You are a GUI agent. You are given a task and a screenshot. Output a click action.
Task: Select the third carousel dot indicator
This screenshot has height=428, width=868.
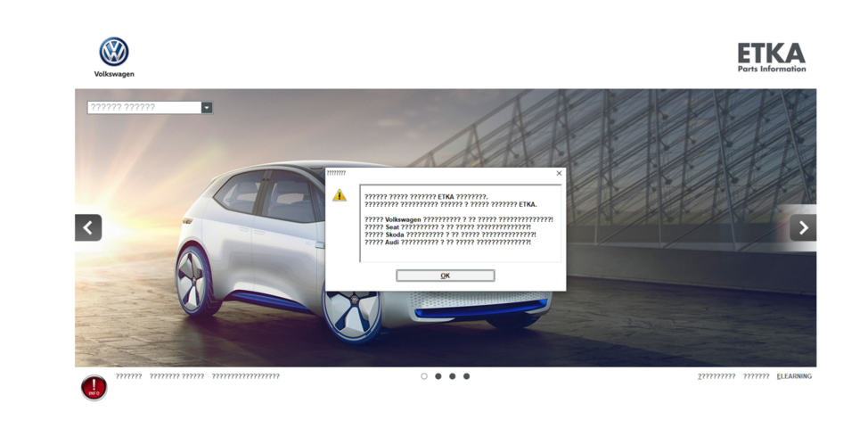pos(452,376)
